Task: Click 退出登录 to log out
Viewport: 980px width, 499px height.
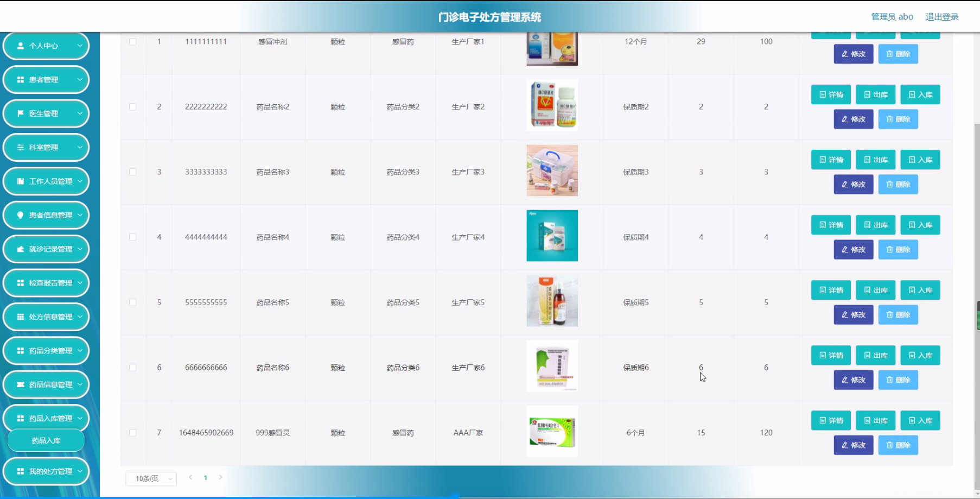Action: coord(942,17)
